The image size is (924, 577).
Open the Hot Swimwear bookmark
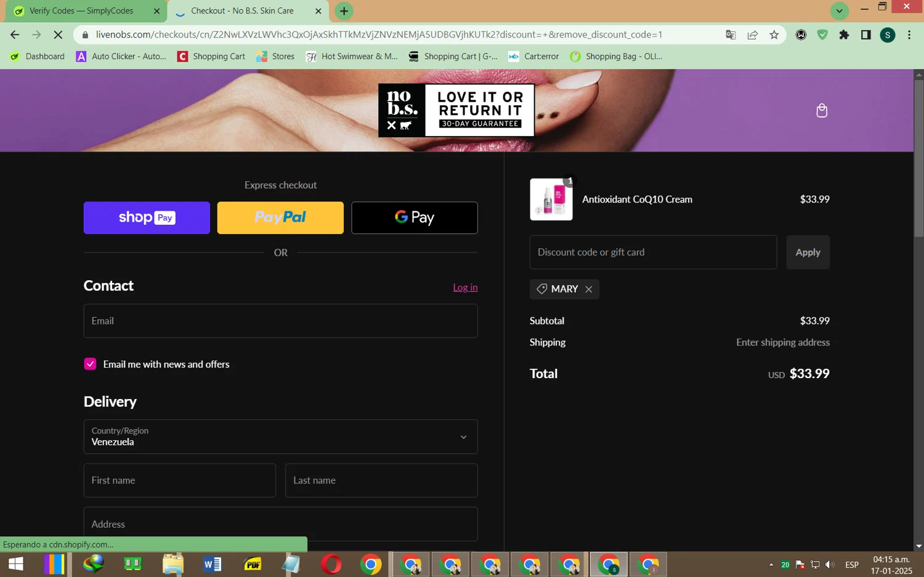[x=352, y=57]
